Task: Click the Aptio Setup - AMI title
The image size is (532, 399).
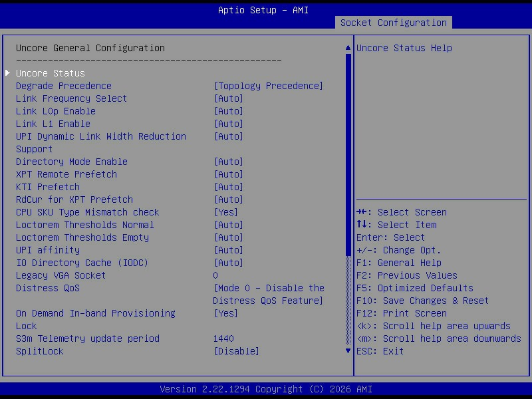Action: 263,10
